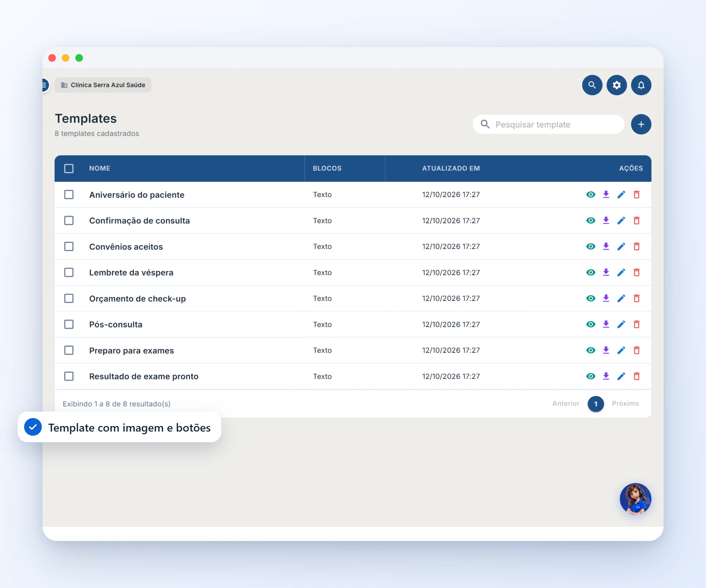
Task: Select all templates with header checkbox
Action: tap(69, 168)
